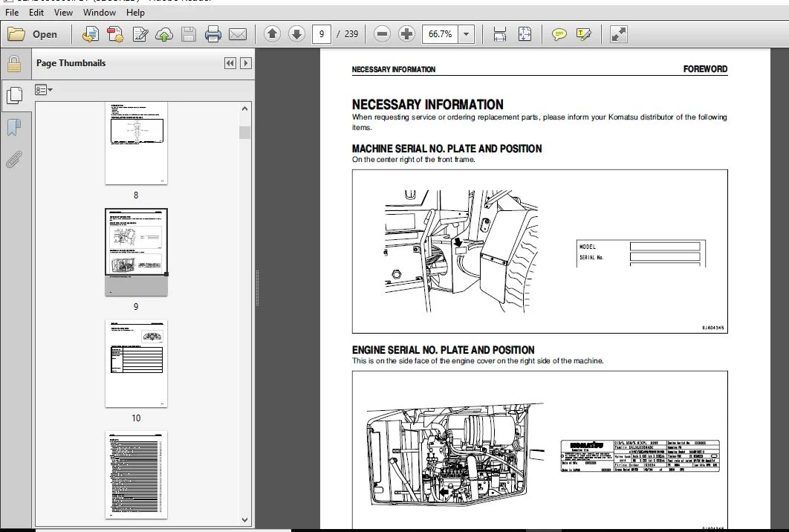
Task: Print the document with the printer icon
Action: pos(212,34)
